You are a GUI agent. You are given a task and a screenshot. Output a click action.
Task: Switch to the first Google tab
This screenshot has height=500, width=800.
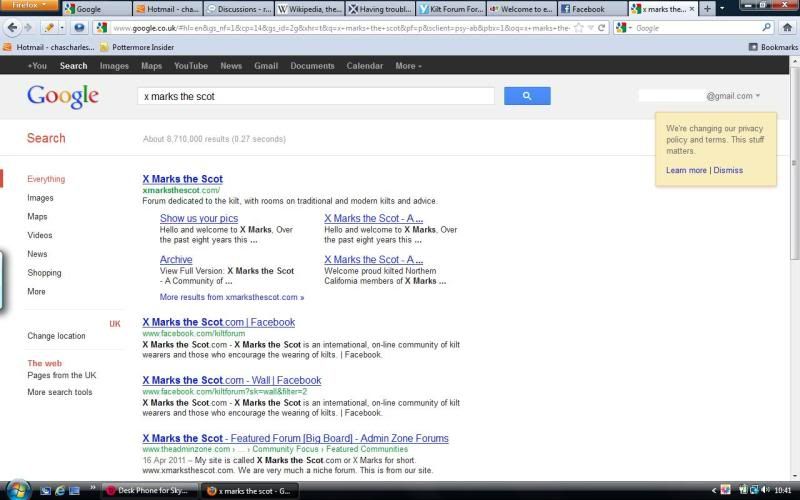pos(97,9)
